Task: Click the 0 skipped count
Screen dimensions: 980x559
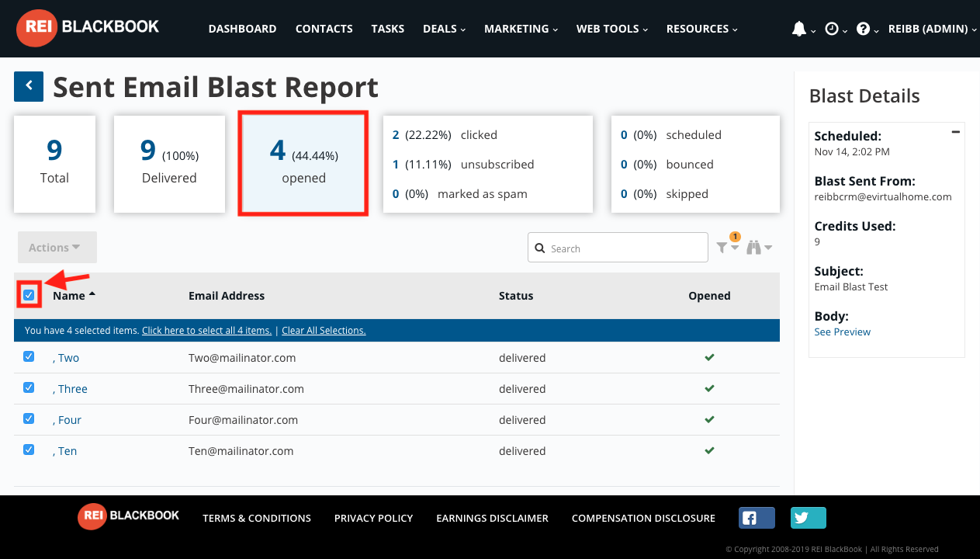Action: [x=624, y=194]
